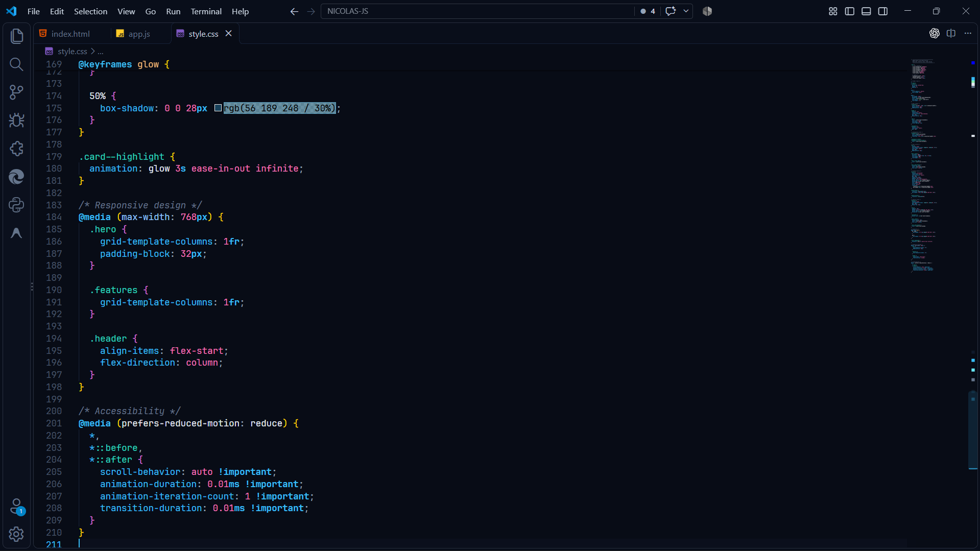The image size is (980, 551).
Task: Open the File menu
Action: pyautogui.click(x=34, y=11)
